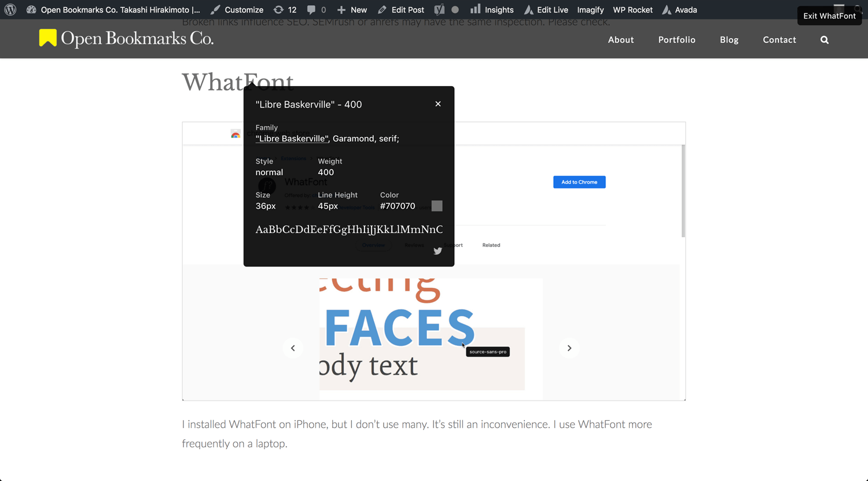This screenshot has height=481, width=868.
Task: Click the Edit Live admin bar label
Action: point(553,10)
